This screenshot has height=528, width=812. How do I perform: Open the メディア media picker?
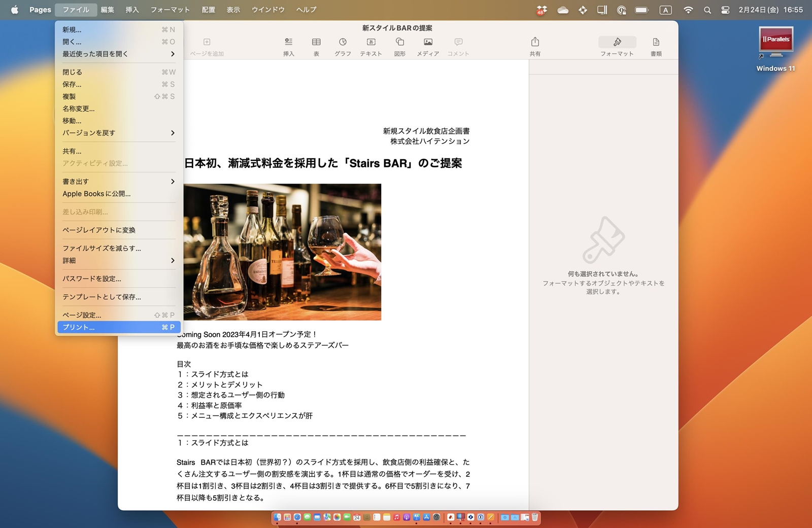pyautogui.click(x=428, y=46)
